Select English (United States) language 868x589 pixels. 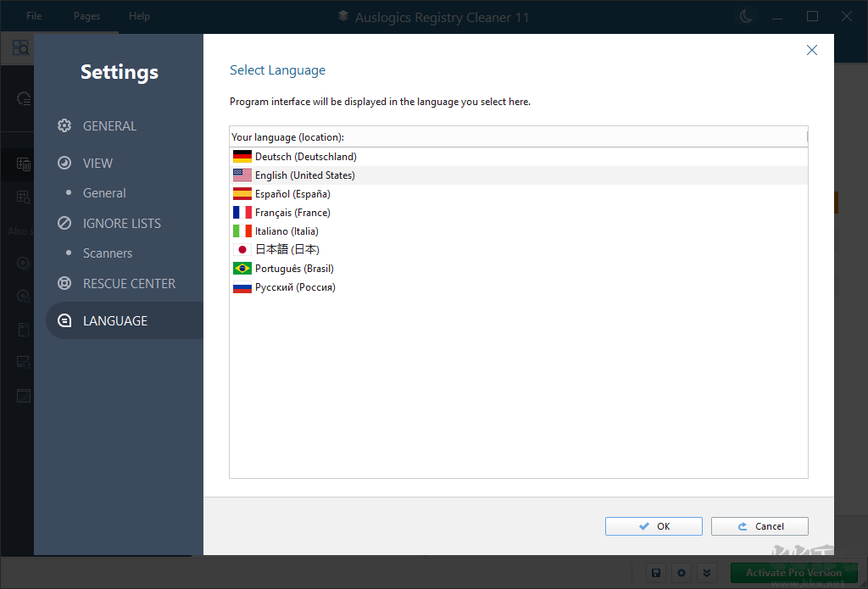coord(518,175)
